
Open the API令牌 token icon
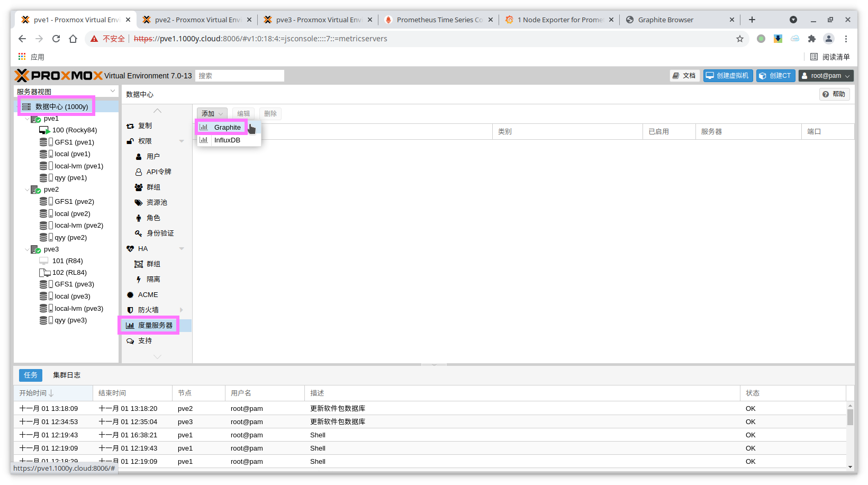(x=139, y=172)
